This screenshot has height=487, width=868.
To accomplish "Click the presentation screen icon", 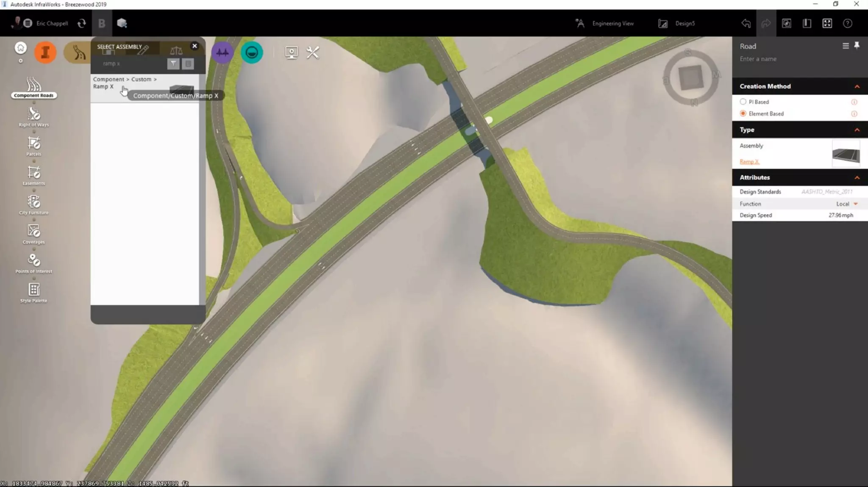I will pos(291,53).
